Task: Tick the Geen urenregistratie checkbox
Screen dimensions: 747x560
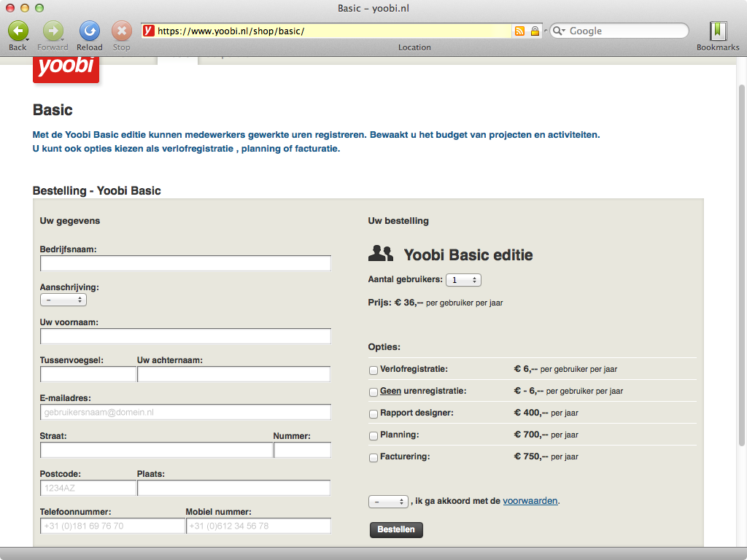Action: [373, 392]
